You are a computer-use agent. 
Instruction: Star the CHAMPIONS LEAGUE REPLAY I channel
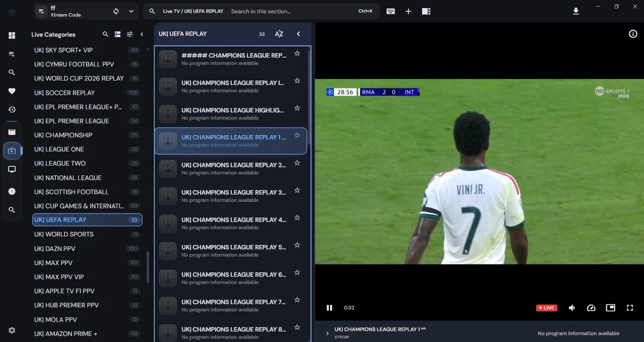[297, 81]
